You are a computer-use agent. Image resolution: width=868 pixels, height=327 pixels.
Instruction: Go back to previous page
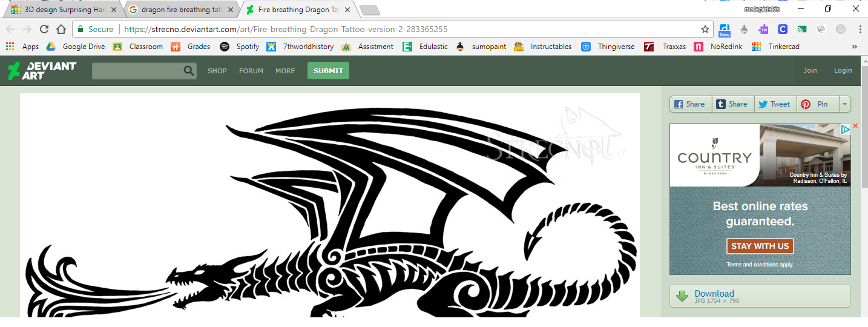[10, 29]
